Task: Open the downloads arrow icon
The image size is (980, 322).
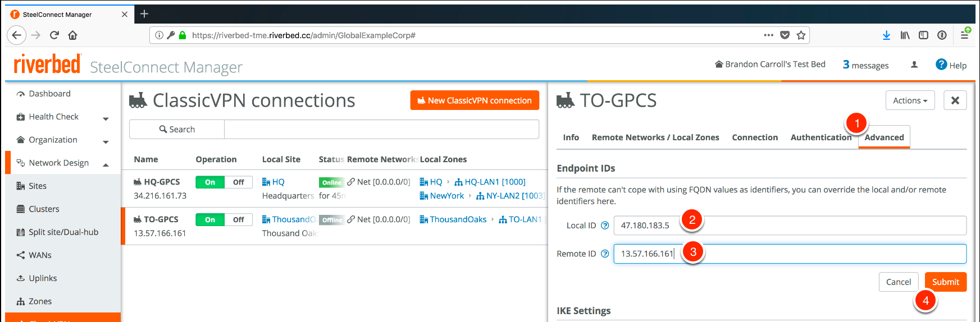Action: point(886,35)
